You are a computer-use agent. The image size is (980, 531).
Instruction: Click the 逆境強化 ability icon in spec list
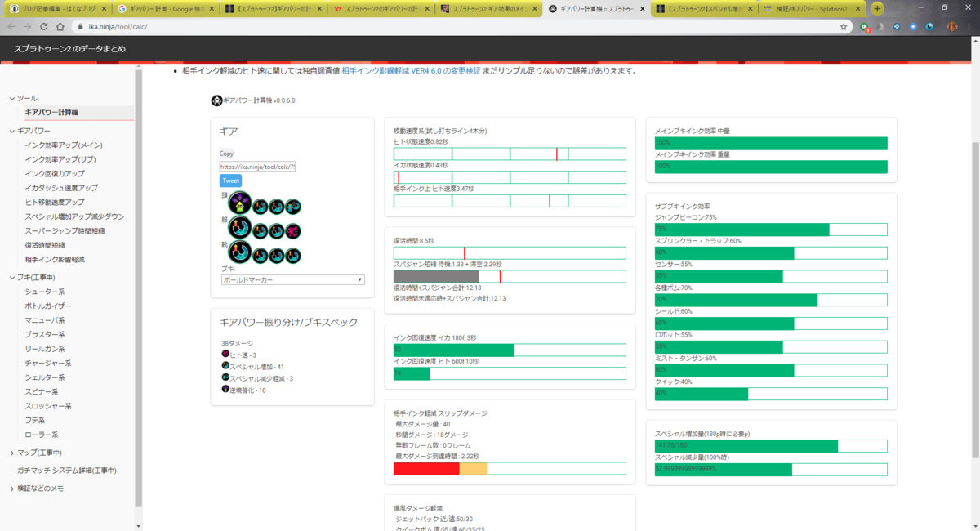point(225,390)
